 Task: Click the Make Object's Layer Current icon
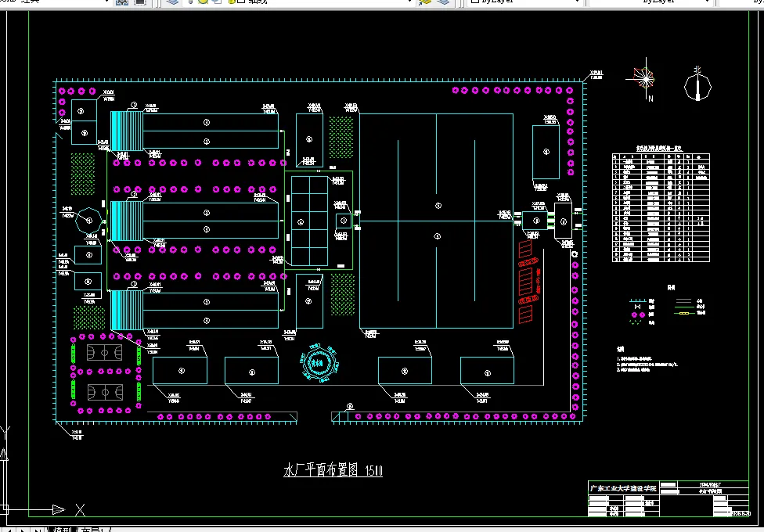pos(425,2)
